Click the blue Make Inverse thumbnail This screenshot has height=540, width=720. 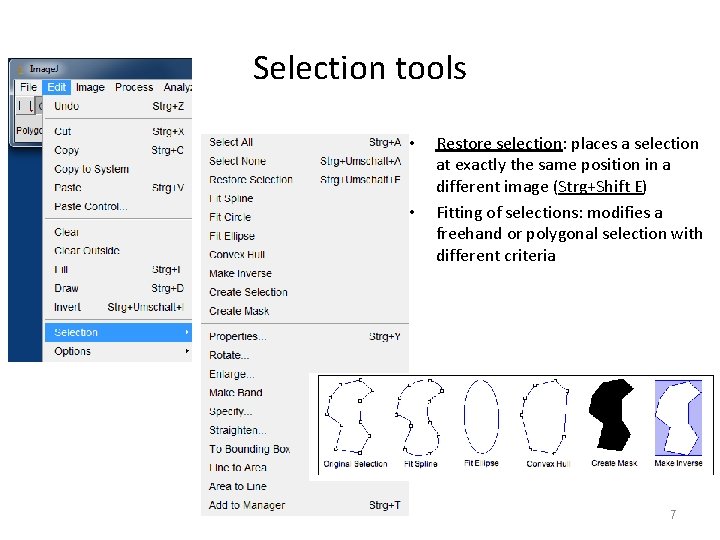pyautogui.click(x=679, y=418)
